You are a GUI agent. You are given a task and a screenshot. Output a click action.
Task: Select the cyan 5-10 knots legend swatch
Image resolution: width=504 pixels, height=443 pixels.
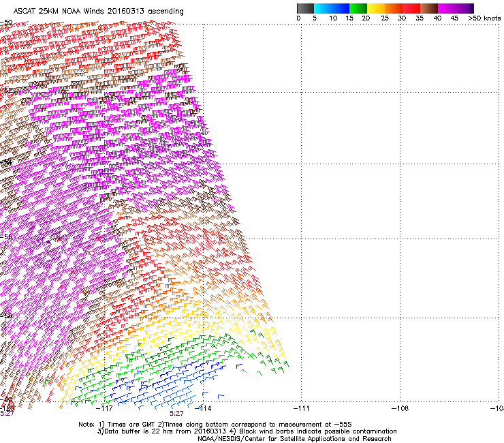[x=323, y=8]
